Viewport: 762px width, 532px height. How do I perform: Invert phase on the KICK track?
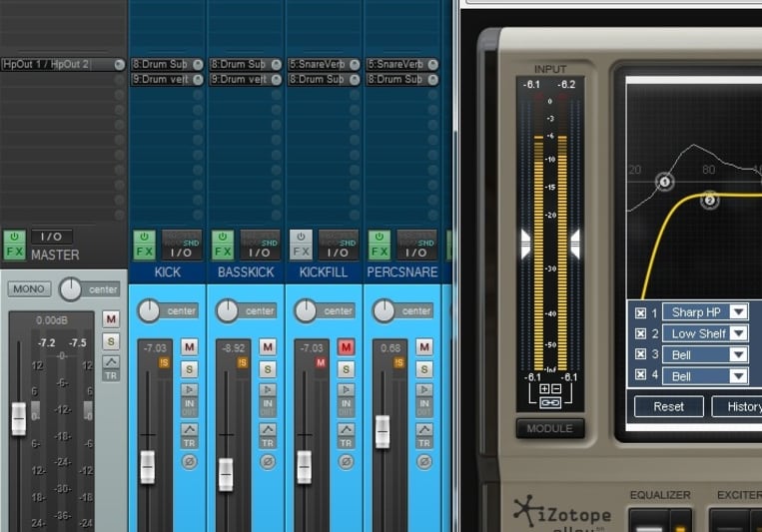[x=189, y=461]
